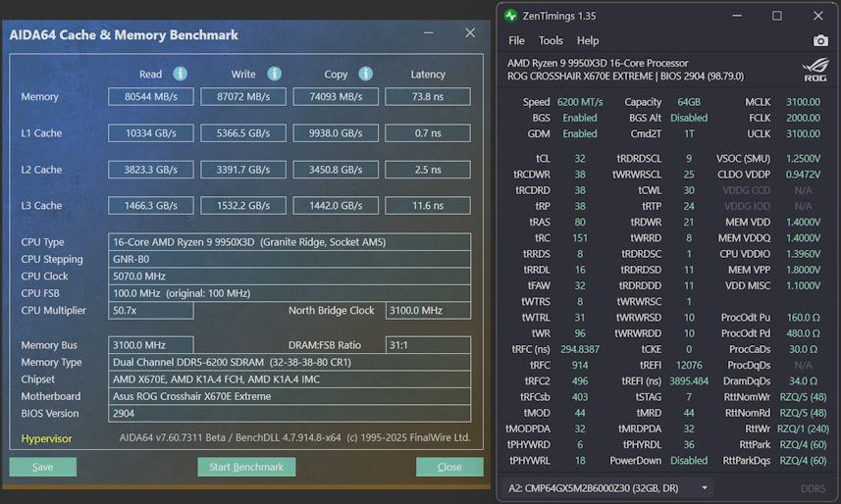Screen dimensions: 841x504
Task: Click the ProcOdt Pd value 480.0 Ω
Action: pyautogui.click(x=803, y=333)
